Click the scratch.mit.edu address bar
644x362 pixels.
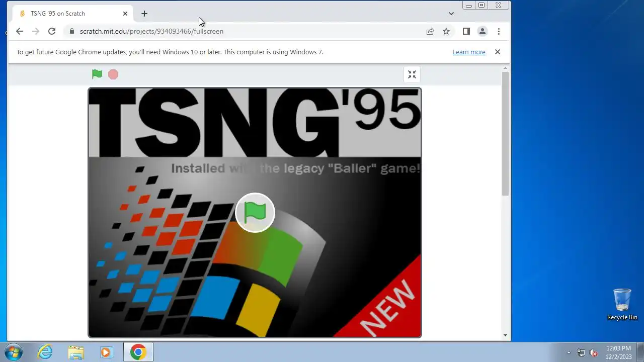coord(247,31)
